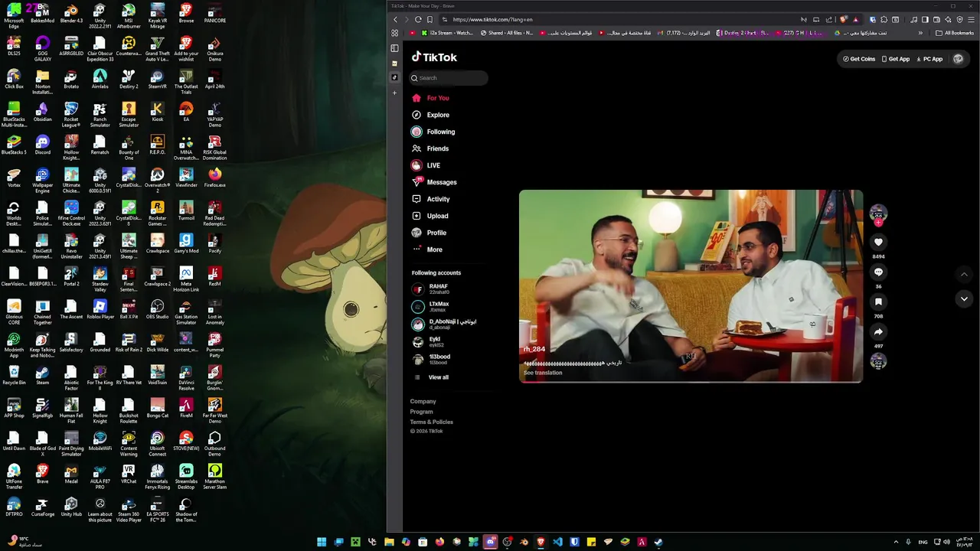Screen dimensions: 980x551
Task: Open the Rocket League desktop shortcut
Action: pos(71,115)
